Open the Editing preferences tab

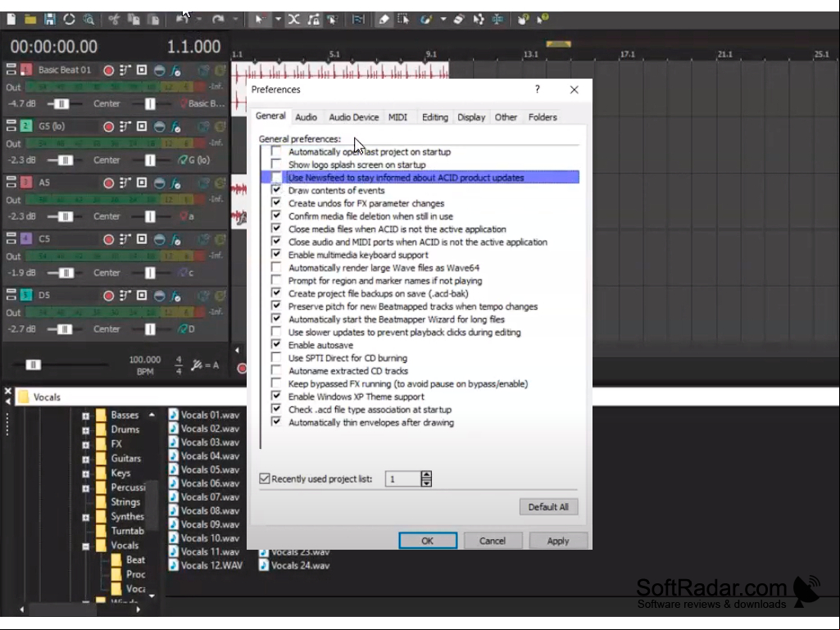[x=434, y=117]
